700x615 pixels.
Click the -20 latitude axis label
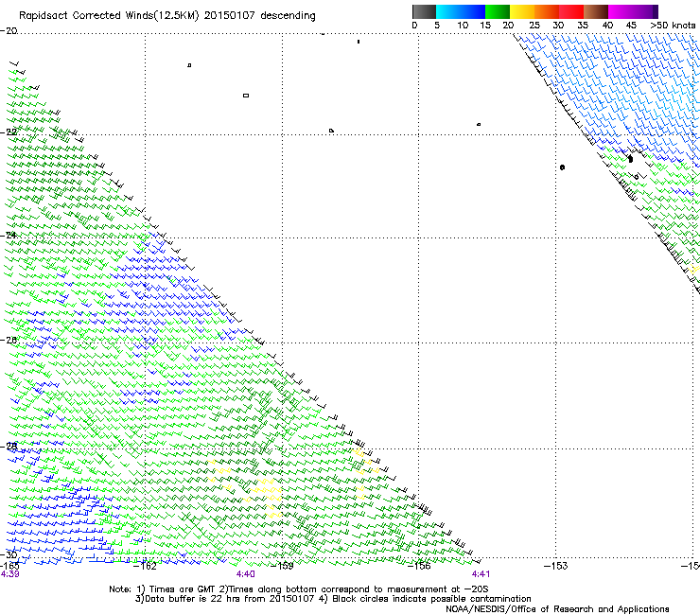9,31
